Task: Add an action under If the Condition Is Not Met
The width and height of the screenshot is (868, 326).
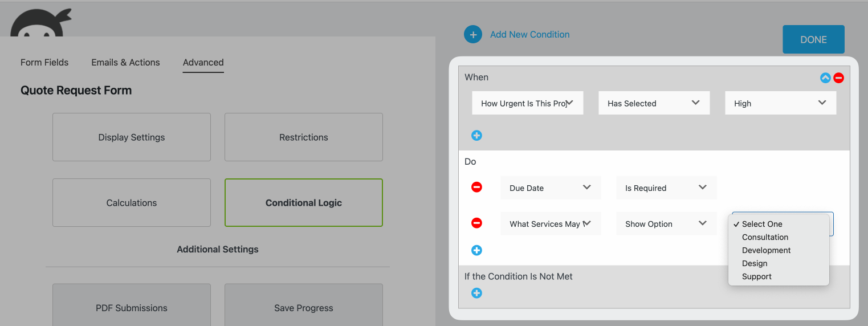Action: point(476,293)
